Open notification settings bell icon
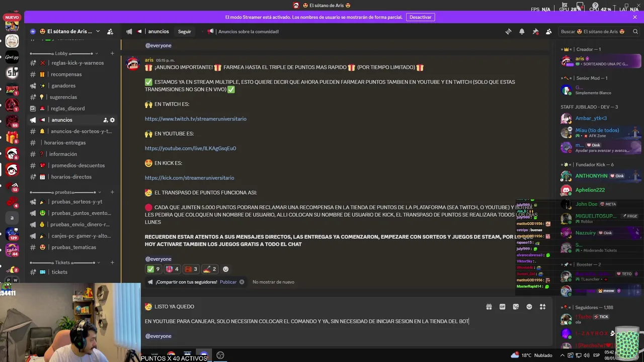Screen dimensions: 644x362 pyautogui.click(x=522, y=31)
